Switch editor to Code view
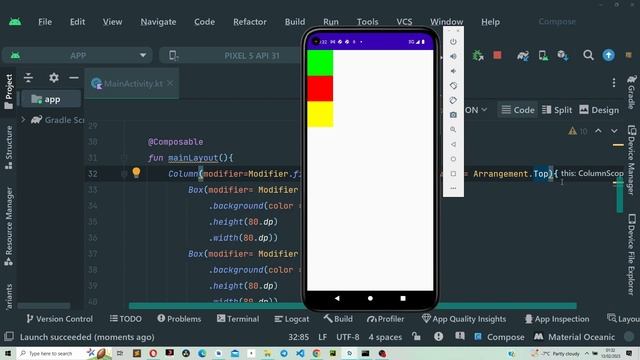The image size is (640, 360). pos(518,110)
